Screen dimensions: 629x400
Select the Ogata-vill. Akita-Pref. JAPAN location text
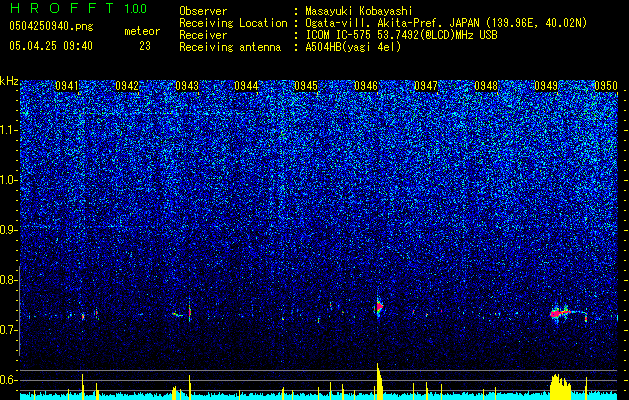pyautogui.click(x=446, y=23)
